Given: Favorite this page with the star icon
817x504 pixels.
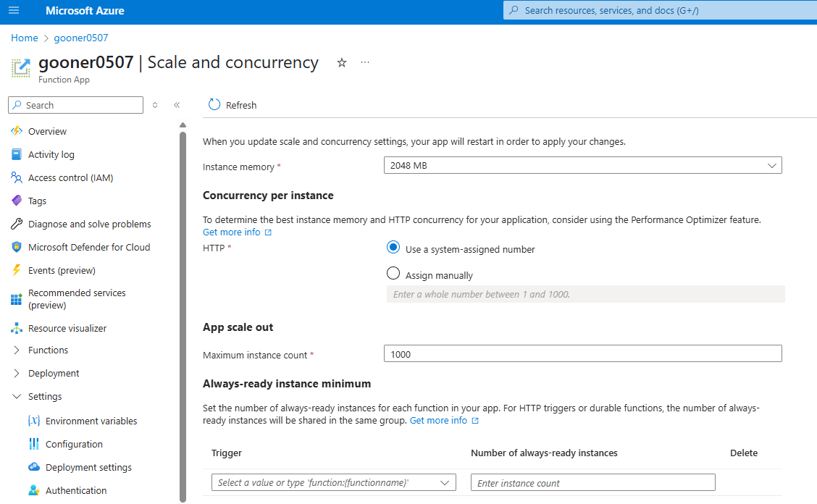Looking at the screenshot, I should [x=342, y=62].
